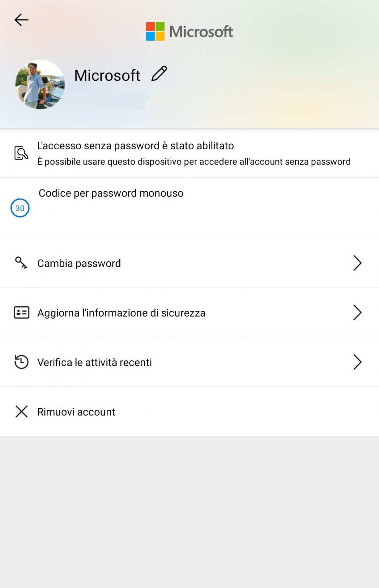Viewport: 379px width, 588px height.
Task: Click the X icon beside Rimuovi account
Action: [x=21, y=412]
